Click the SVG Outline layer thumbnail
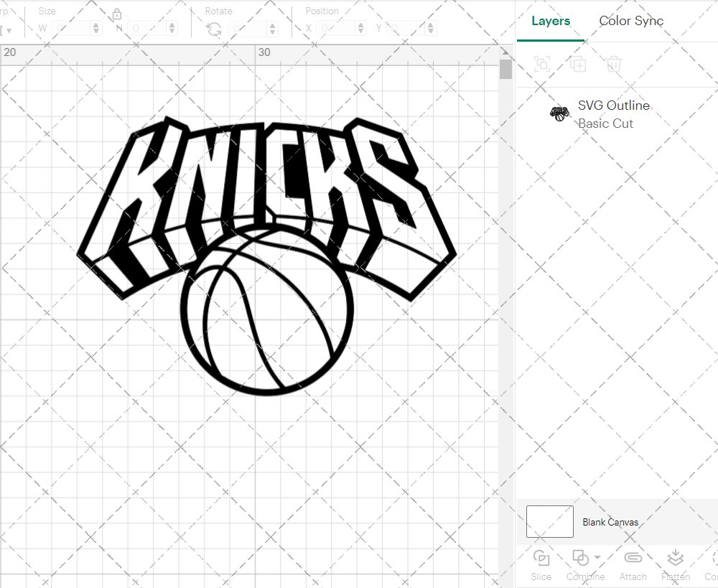This screenshot has width=718, height=588. [560, 113]
